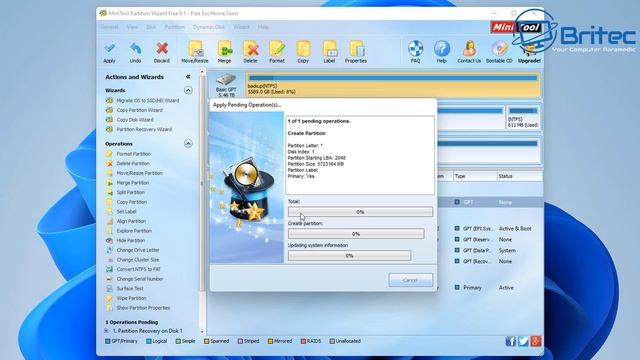Image resolution: width=640 pixels, height=360 pixels.
Task: Click the Create partition progress bar
Action: click(356, 234)
